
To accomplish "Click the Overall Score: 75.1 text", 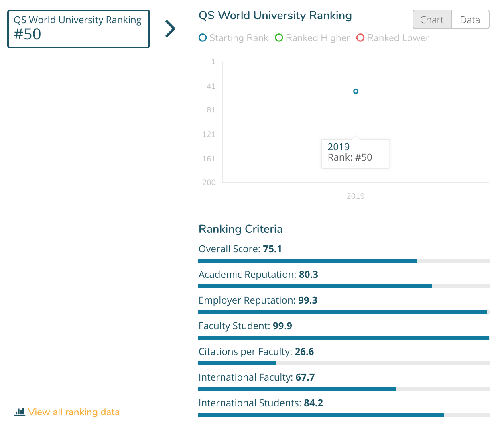I will pyautogui.click(x=240, y=249).
